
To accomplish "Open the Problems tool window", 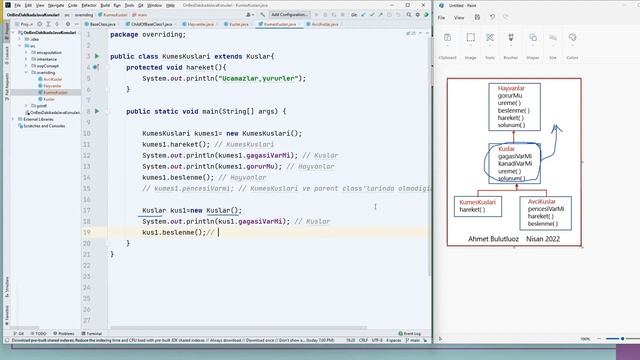I will click(64, 333).
